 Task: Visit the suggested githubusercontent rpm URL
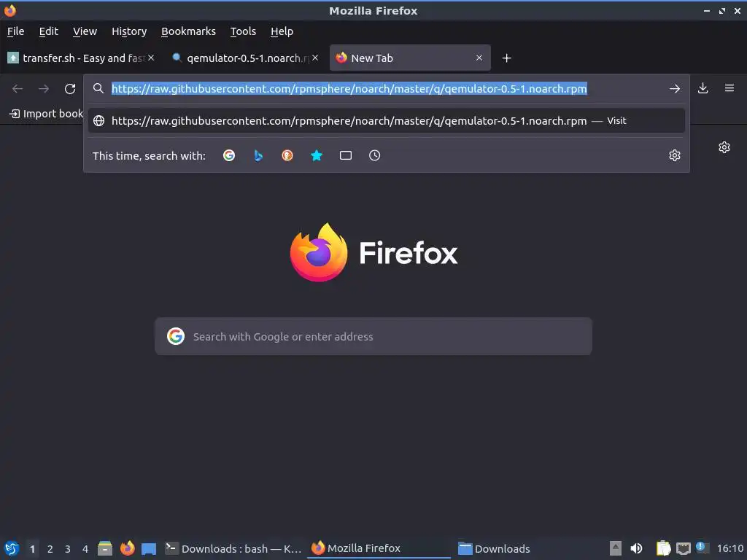point(387,121)
